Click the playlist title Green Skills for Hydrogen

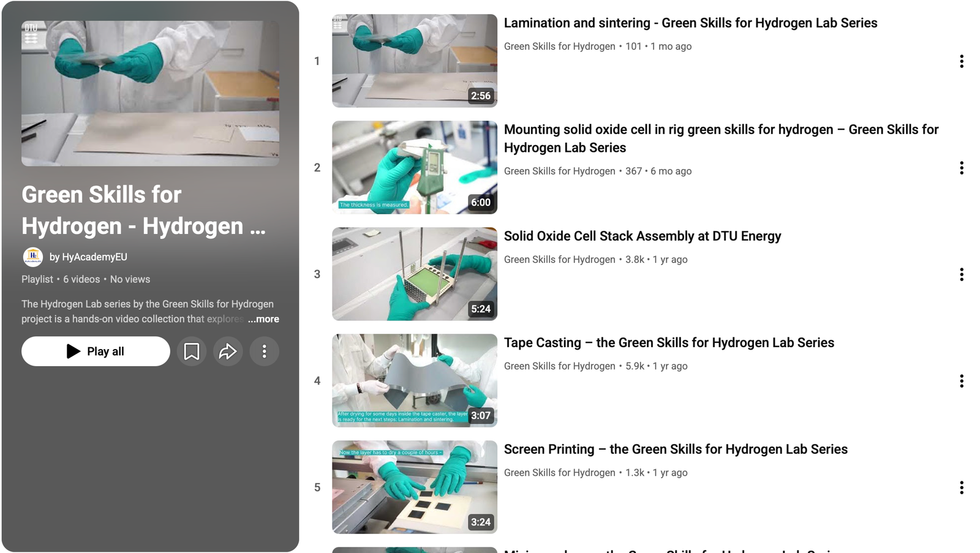coord(144,211)
